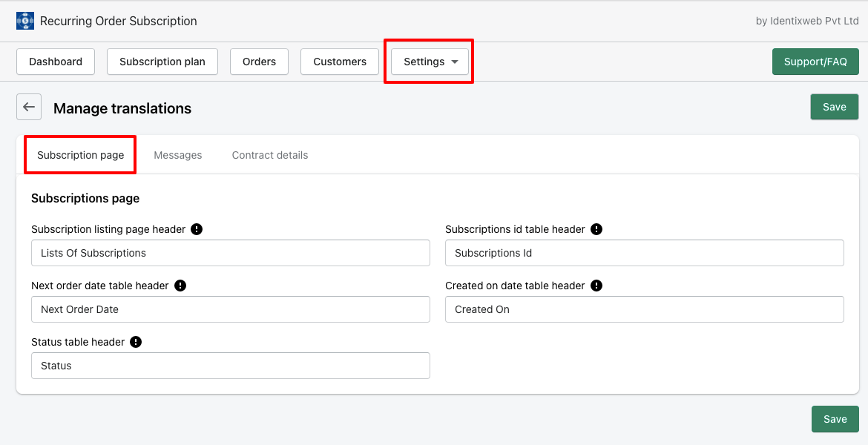Open the Dashboard page
This screenshot has width=868, height=445.
click(56, 62)
